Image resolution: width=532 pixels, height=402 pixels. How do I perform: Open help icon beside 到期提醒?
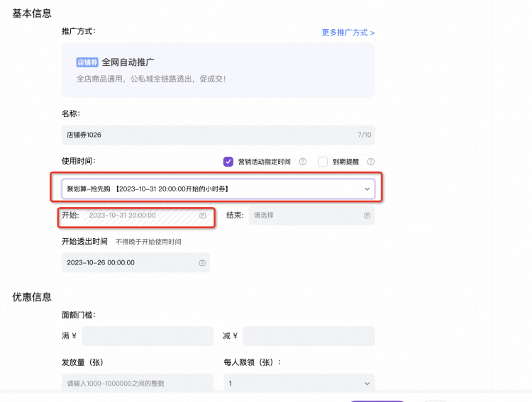(x=371, y=162)
